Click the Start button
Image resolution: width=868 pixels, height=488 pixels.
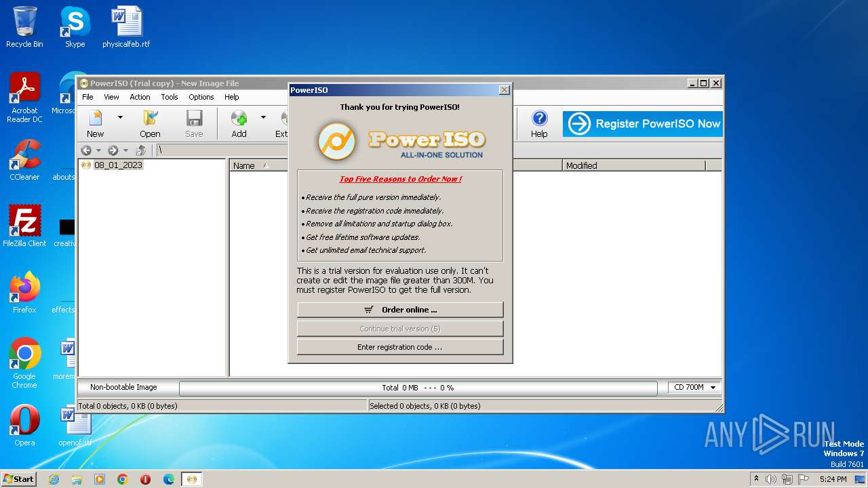point(19,479)
